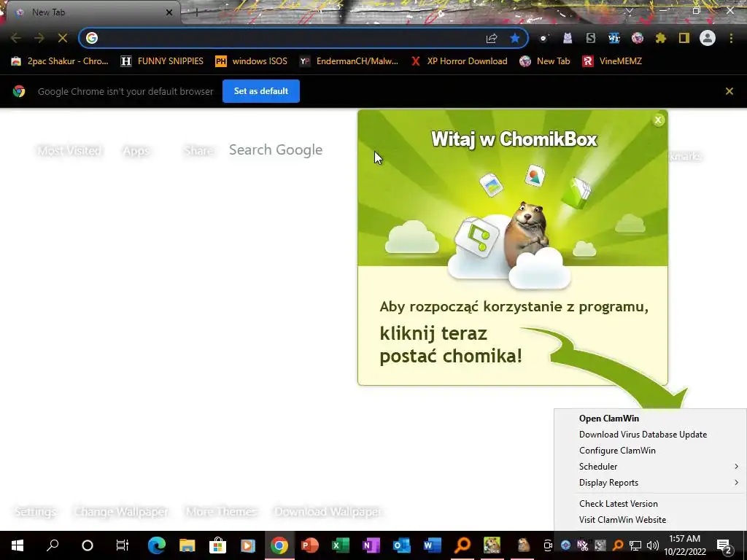Open File Explorer from the taskbar
Viewport: 747px width, 560px height.
click(x=187, y=545)
